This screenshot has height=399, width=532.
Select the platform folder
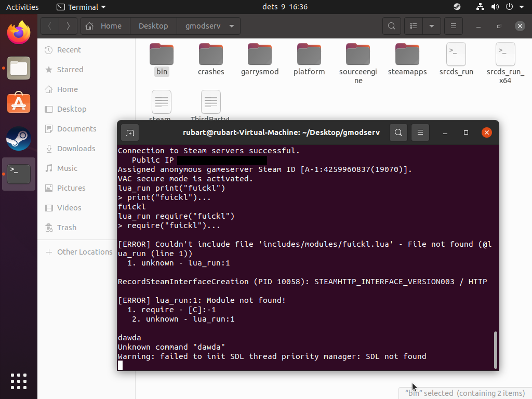[x=309, y=59]
